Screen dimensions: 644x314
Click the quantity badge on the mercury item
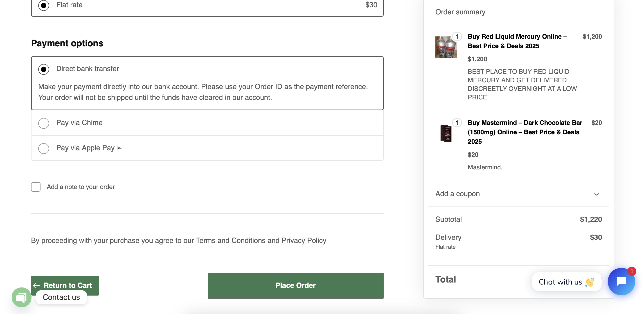pyautogui.click(x=457, y=37)
